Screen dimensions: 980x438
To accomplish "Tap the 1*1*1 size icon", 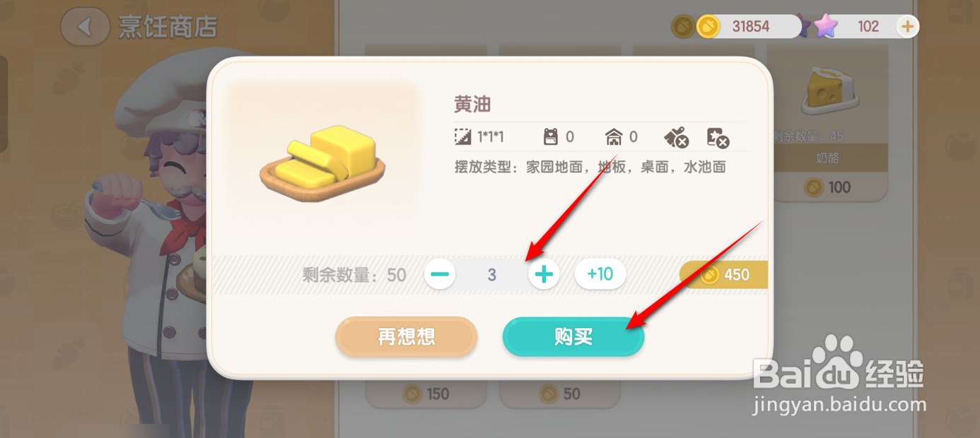I will (463, 136).
